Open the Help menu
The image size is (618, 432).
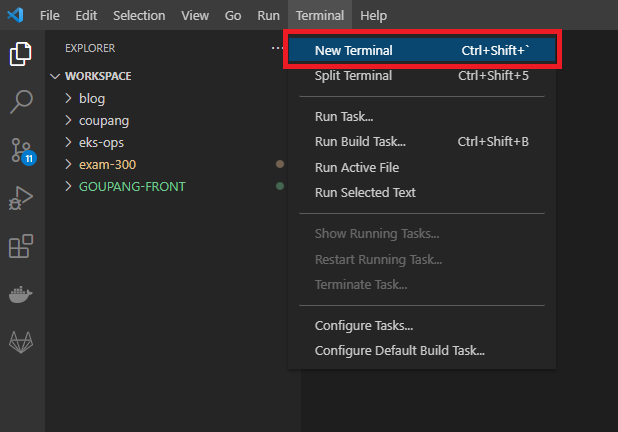click(374, 15)
